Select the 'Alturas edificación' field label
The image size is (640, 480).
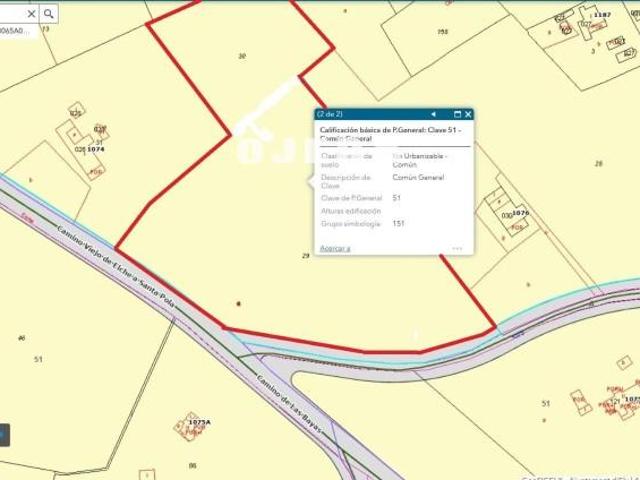coord(351,211)
